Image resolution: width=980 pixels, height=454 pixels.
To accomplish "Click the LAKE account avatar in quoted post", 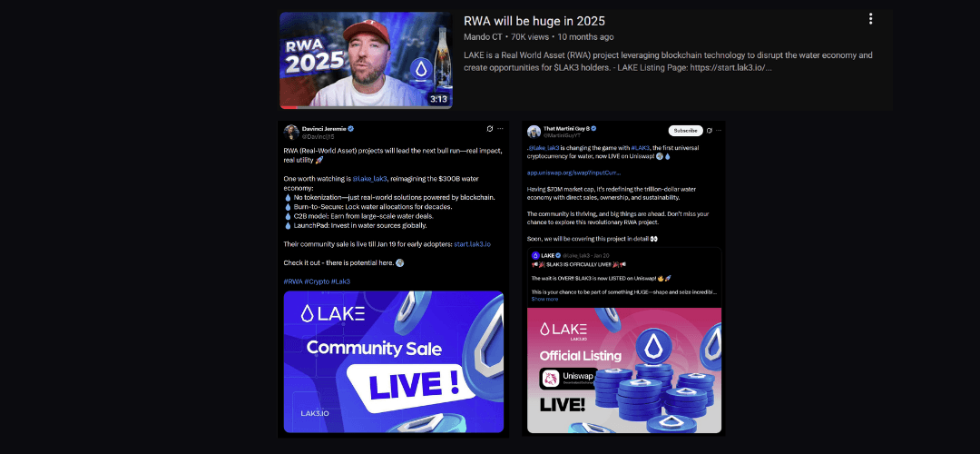I will [x=535, y=256].
